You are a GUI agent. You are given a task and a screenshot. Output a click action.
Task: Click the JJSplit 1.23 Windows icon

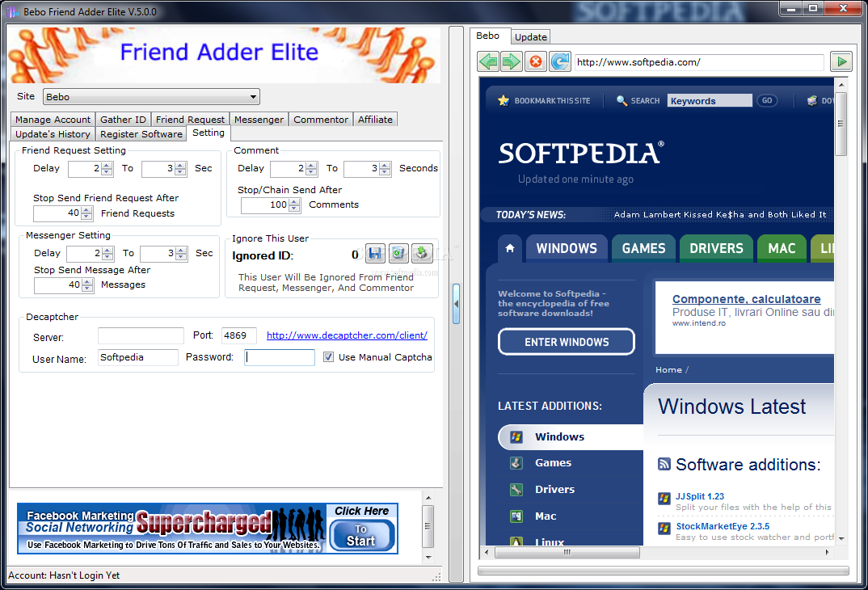pos(664,498)
